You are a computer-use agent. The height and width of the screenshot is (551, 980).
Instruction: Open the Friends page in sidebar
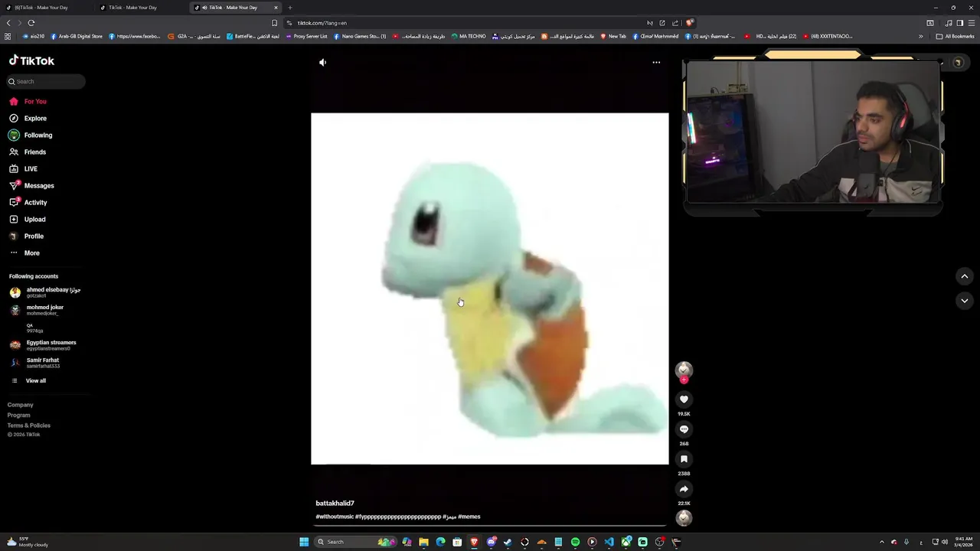coord(28,152)
